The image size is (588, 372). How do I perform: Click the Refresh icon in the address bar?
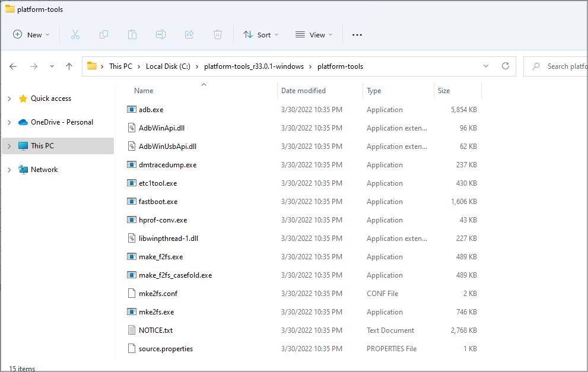coord(506,66)
